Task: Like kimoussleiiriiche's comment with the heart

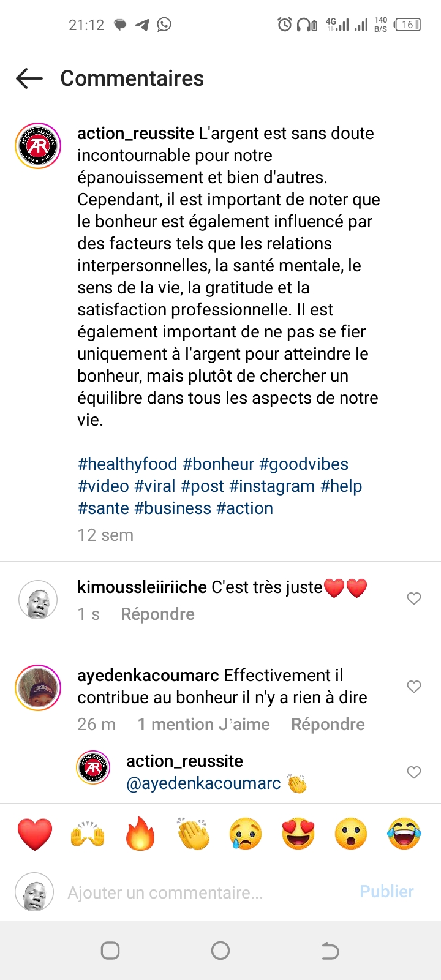Action: point(414,598)
